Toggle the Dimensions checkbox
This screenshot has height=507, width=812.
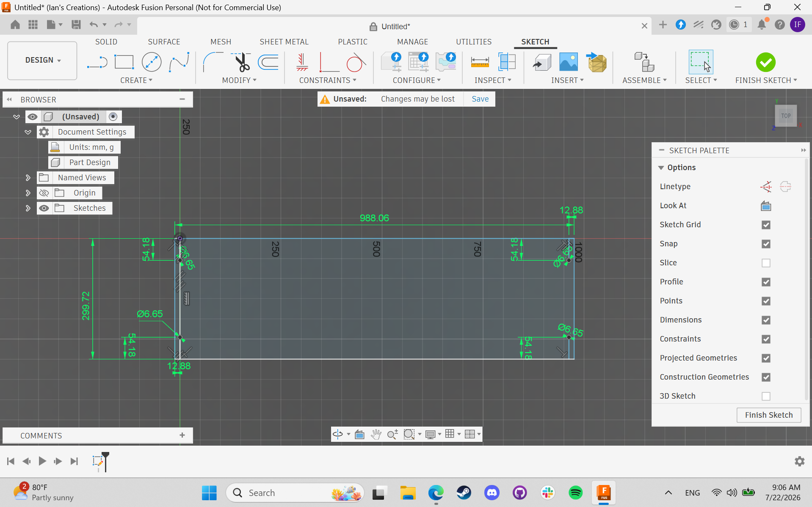766,320
